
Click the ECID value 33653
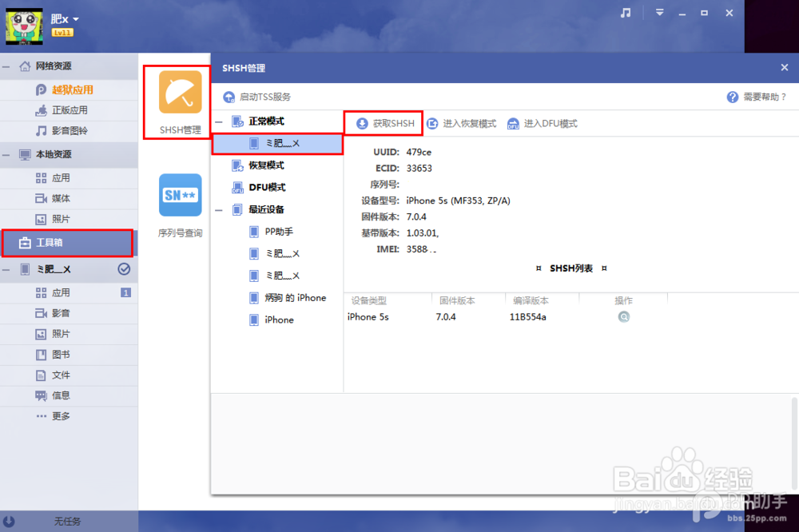coord(419,169)
